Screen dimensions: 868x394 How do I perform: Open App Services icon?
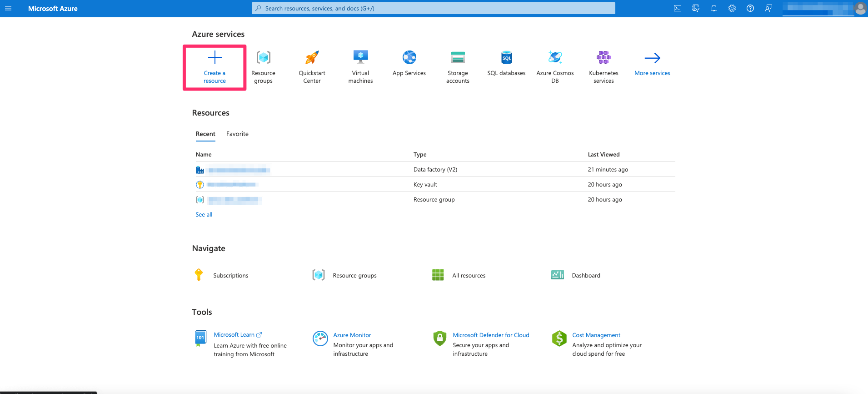tap(409, 57)
